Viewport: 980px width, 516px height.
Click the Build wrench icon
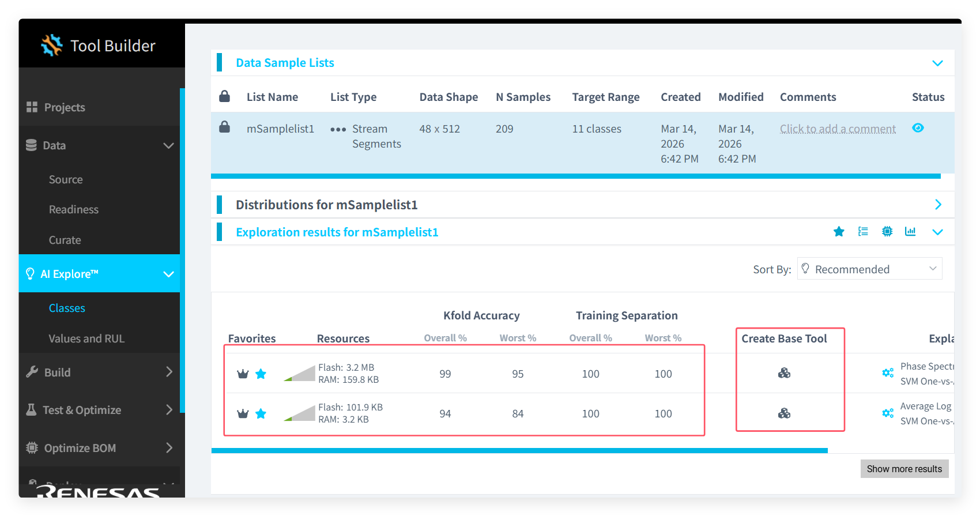[x=32, y=372]
